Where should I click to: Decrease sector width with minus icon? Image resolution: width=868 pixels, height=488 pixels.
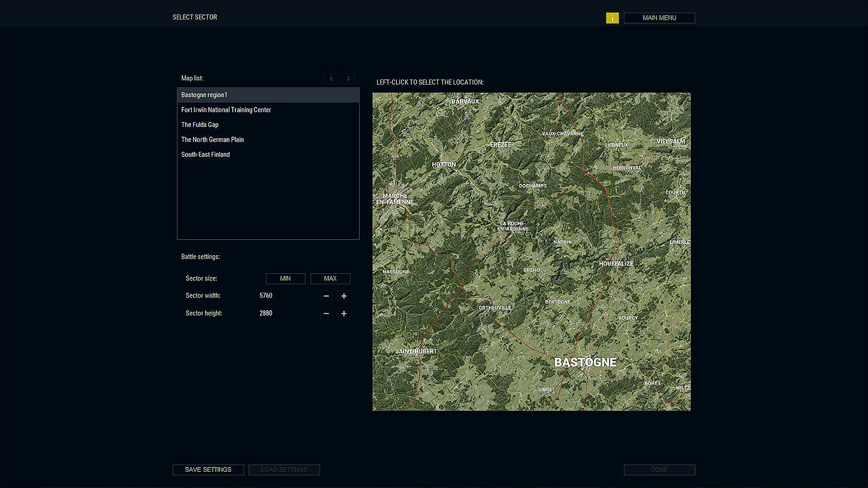click(326, 296)
